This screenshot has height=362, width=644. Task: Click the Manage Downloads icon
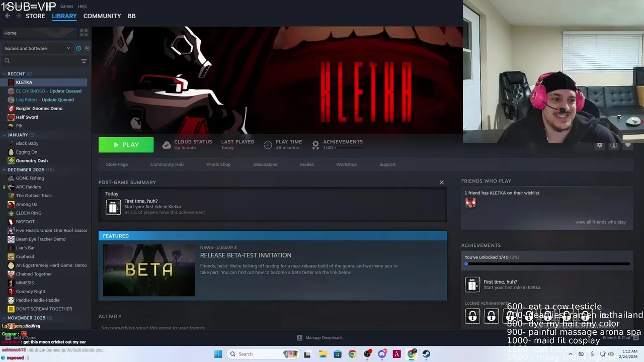pos(299,338)
